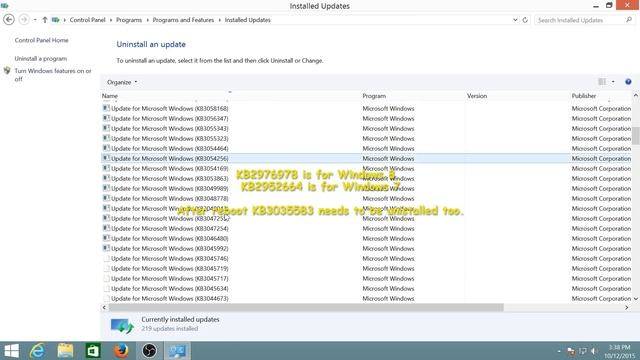
Task: Open OBS Studio from taskbar
Action: tap(149, 351)
